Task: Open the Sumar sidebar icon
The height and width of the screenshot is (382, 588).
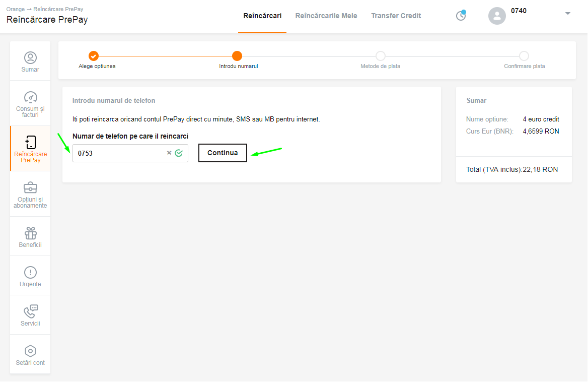Action: click(30, 58)
